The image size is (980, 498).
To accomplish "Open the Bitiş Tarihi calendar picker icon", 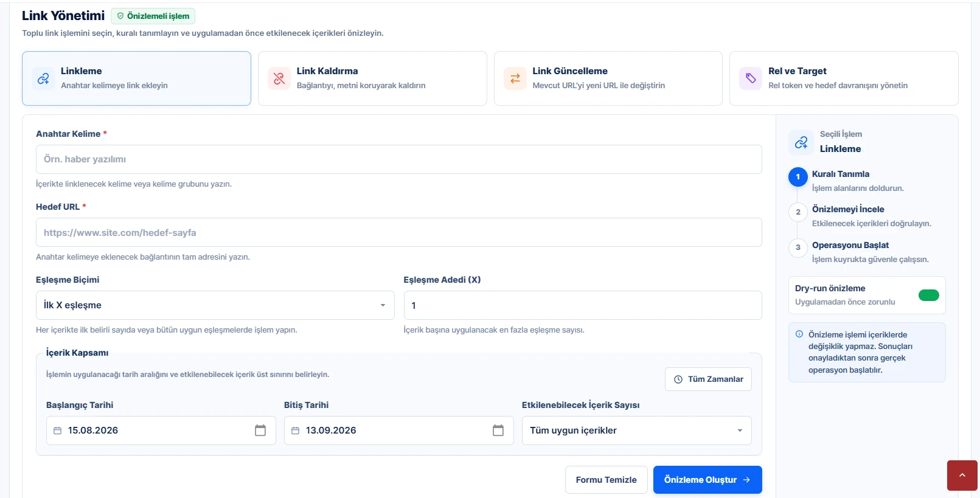I will tap(498, 431).
